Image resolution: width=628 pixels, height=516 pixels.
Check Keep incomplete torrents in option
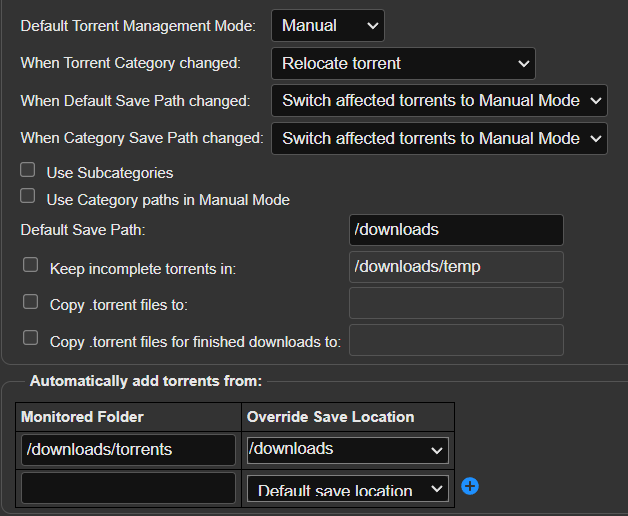click(30, 265)
